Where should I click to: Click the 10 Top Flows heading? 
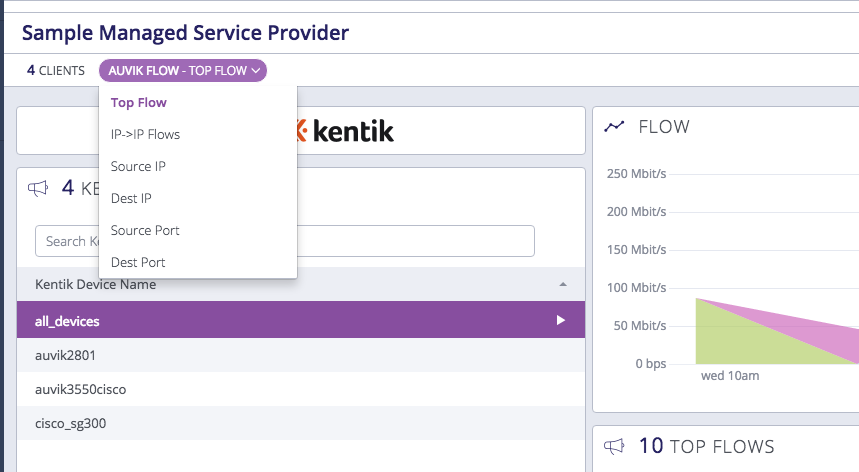click(x=707, y=446)
